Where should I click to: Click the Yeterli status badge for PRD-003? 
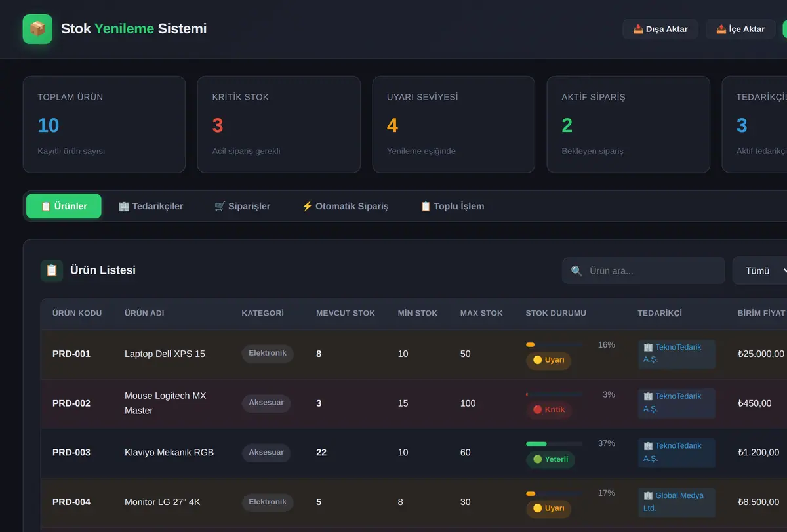pyautogui.click(x=550, y=459)
